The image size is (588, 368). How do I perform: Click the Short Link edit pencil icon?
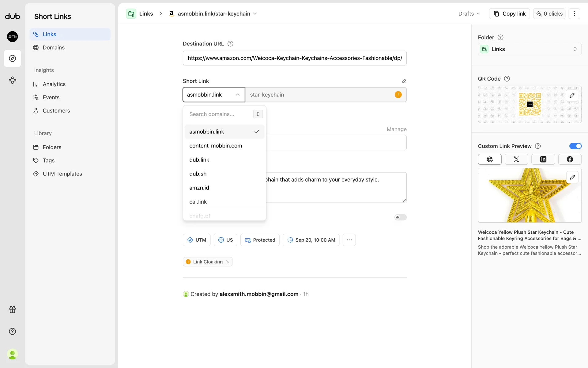[404, 81]
